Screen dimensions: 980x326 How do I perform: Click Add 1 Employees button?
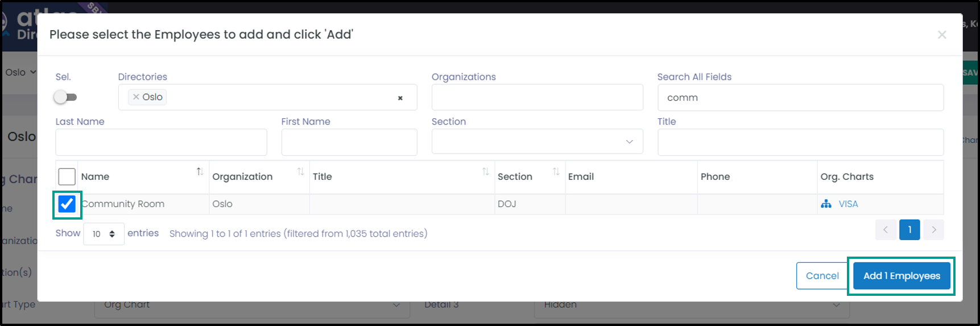pos(902,276)
